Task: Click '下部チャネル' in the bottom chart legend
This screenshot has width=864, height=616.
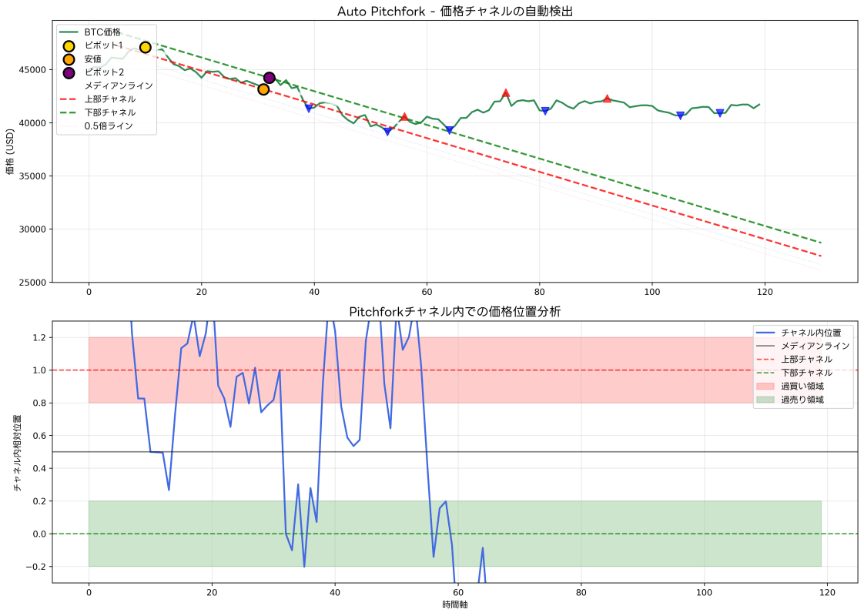Action: click(807, 373)
